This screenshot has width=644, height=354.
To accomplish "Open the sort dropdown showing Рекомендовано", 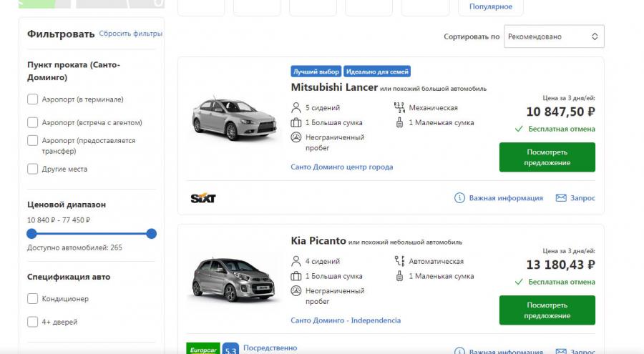I will tap(554, 36).
